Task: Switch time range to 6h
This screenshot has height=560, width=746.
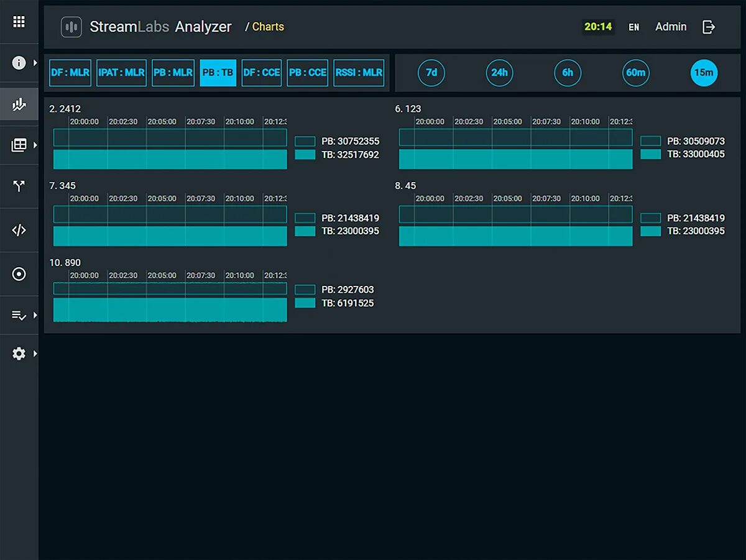Action: [x=568, y=73]
